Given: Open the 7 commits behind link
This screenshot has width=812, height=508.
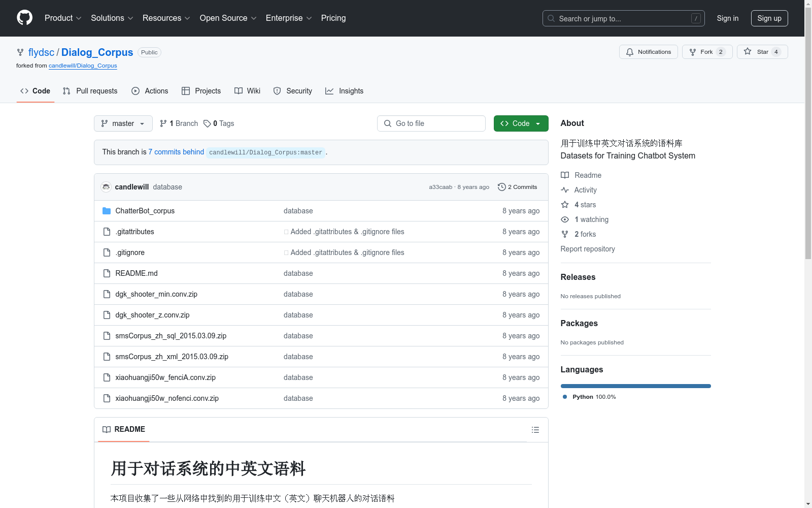Looking at the screenshot, I should [x=176, y=152].
